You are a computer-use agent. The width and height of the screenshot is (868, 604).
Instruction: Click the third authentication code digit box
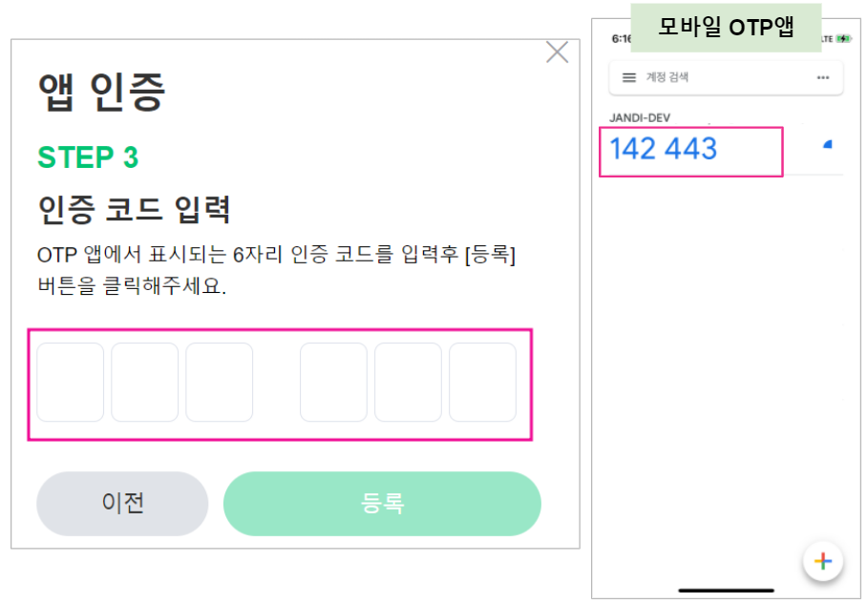point(220,382)
